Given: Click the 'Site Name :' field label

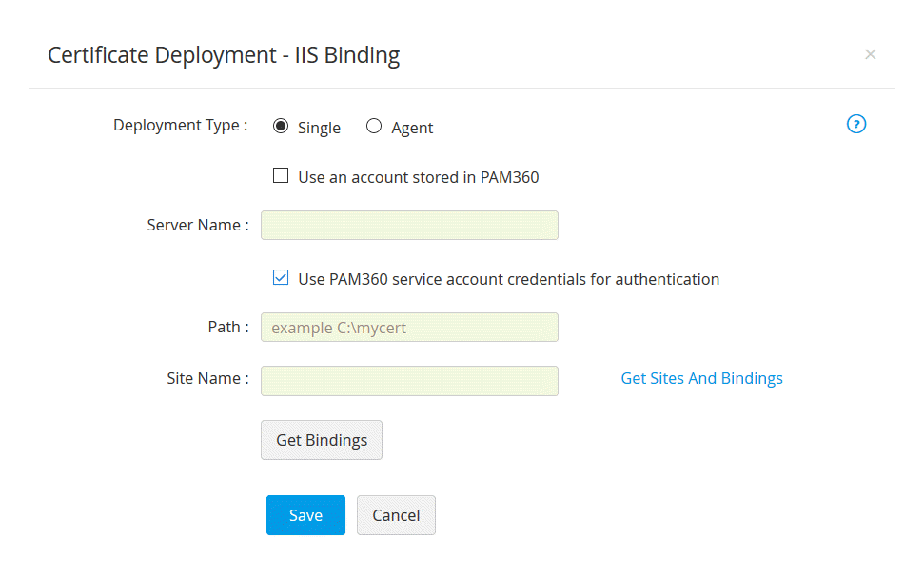Looking at the screenshot, I should click(x=207, y=378).
